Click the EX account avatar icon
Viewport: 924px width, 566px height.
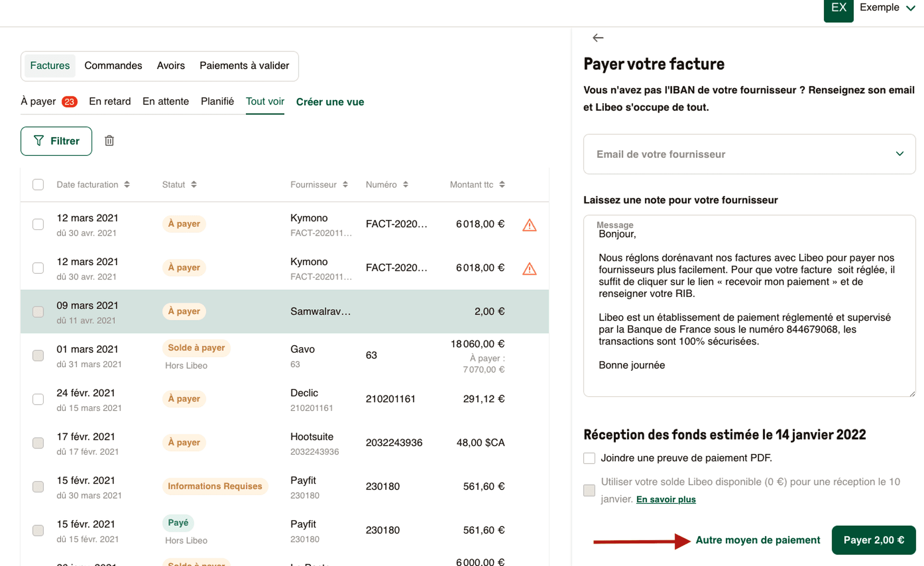(x=838, y=7)
